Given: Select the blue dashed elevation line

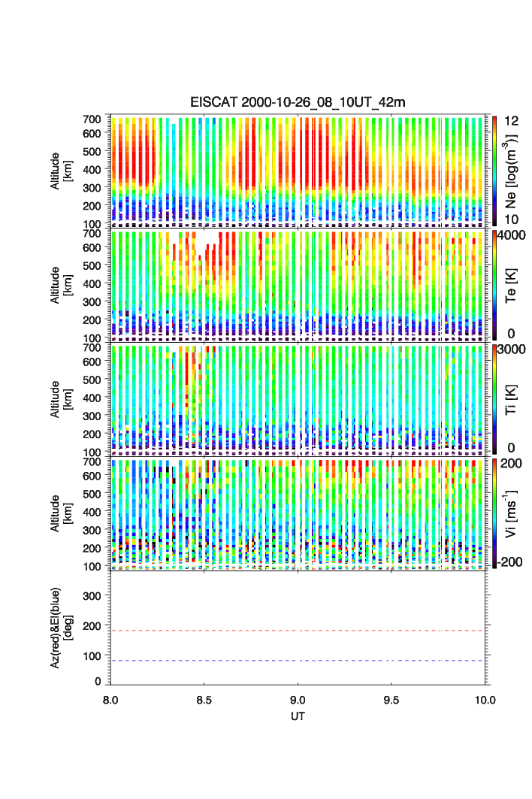Looking at the screenshot, I should (299, 661).
